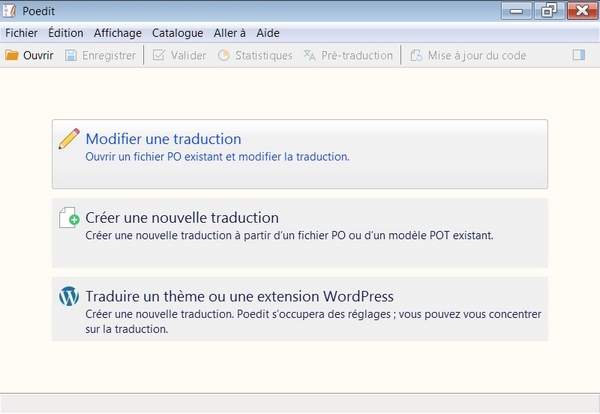Click the Mise à jour du code label
This screenshot has height=414, width=600.
click(477, 55)
